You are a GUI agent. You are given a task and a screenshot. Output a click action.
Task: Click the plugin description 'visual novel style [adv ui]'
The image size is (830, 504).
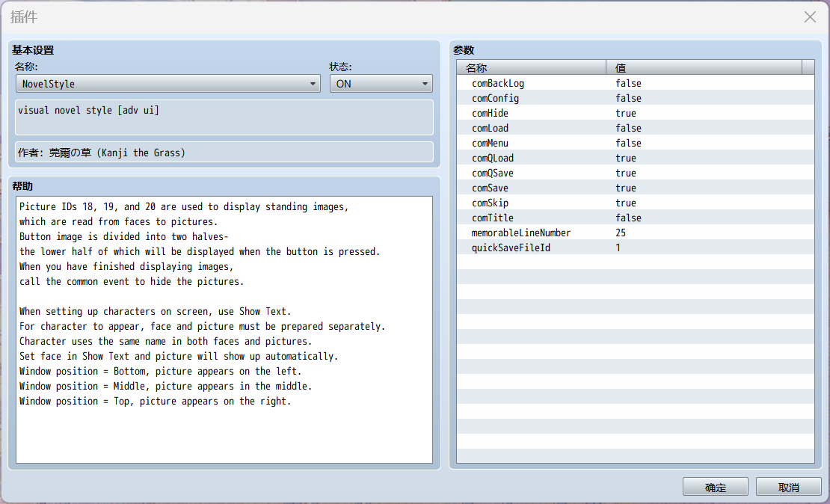(x=88, y=110)
